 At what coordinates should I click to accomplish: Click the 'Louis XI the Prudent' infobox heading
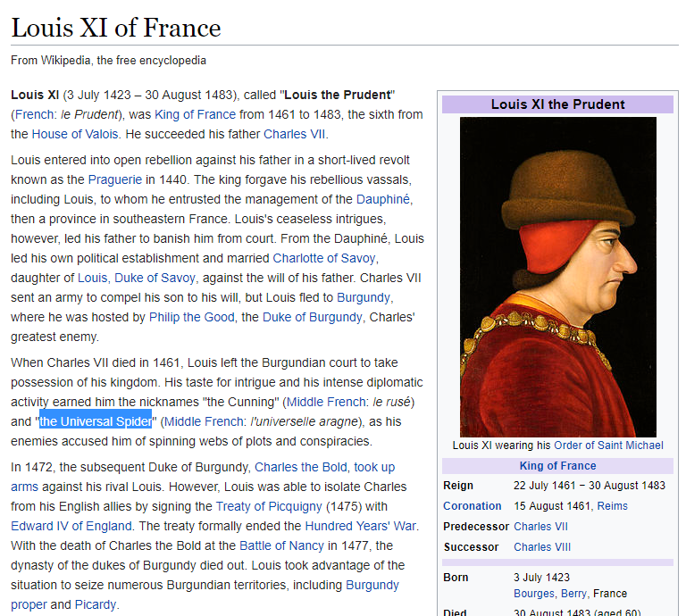557,104
